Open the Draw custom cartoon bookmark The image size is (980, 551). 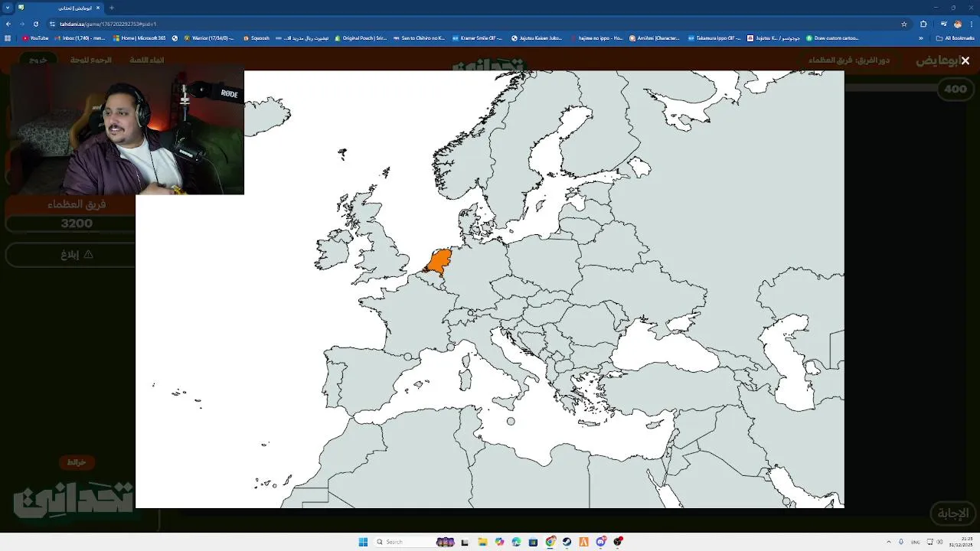pos(832,37)
